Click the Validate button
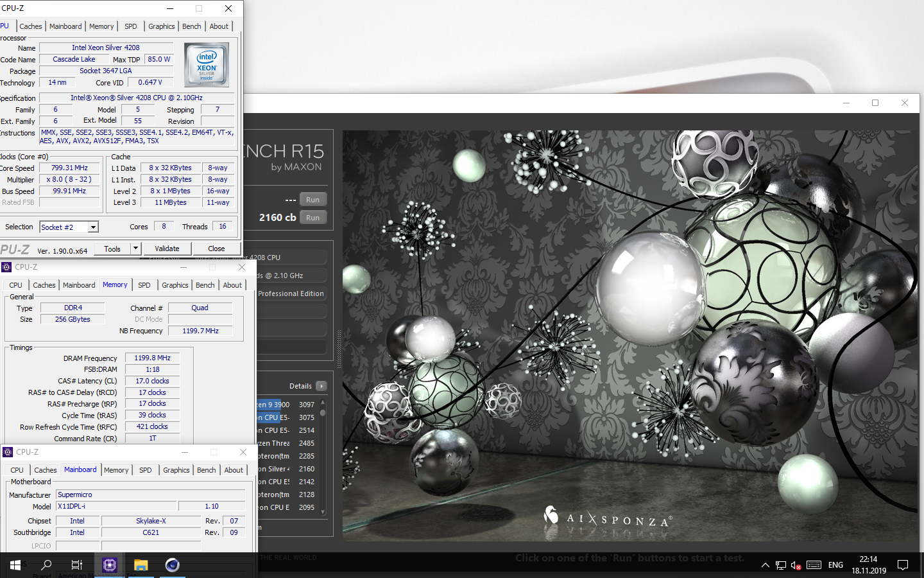The width and height of the screenshot is (924, 578). 167,249
